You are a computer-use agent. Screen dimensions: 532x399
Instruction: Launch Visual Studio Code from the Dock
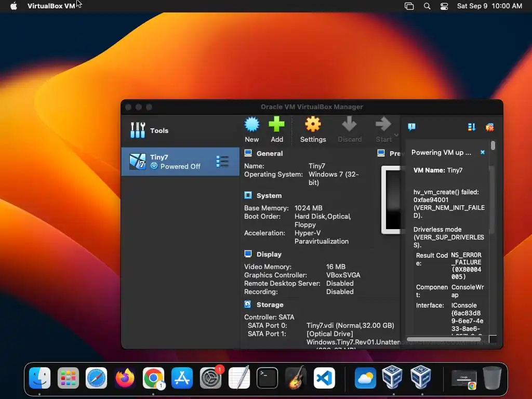[324, 378]
